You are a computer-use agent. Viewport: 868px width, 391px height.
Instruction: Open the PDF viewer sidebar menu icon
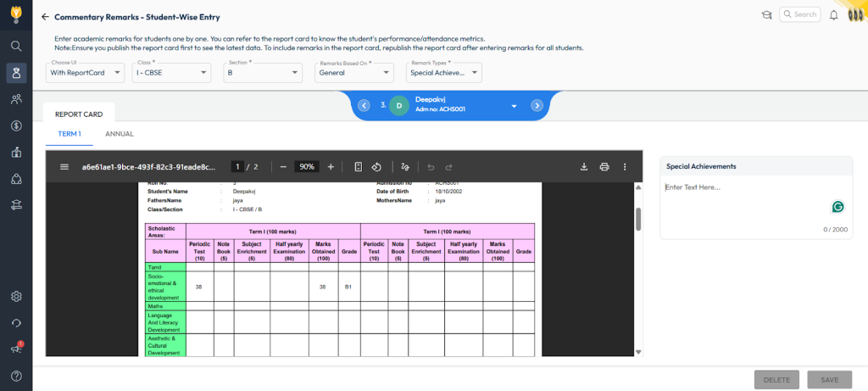pyautogui.click(x=64, y=167)
